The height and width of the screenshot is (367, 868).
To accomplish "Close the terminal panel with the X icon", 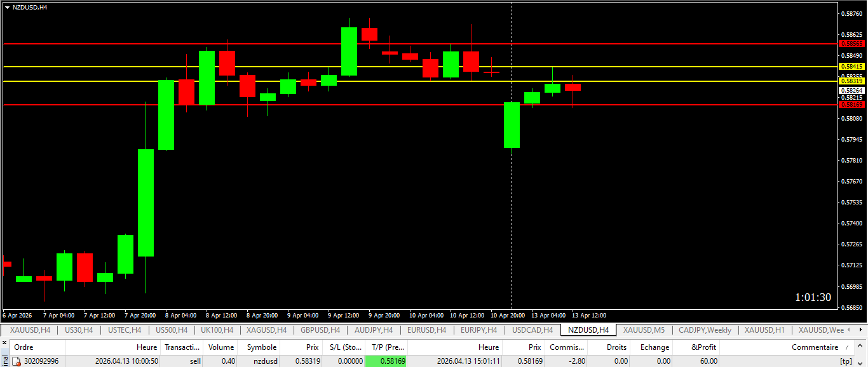I will click(4, 343).
